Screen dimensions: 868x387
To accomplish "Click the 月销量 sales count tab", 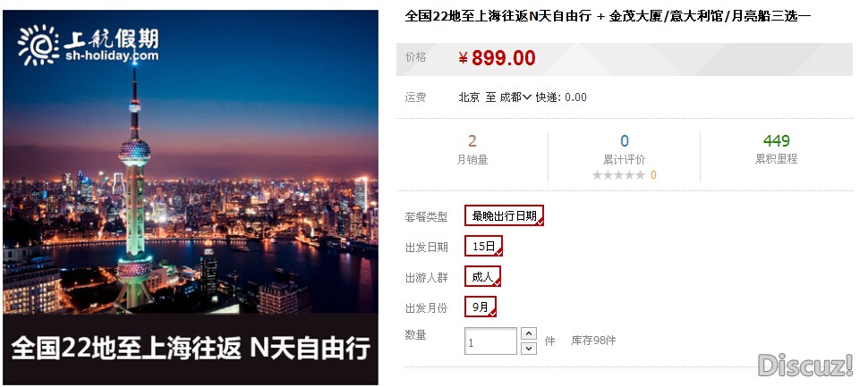I will [x=472, y=150].
